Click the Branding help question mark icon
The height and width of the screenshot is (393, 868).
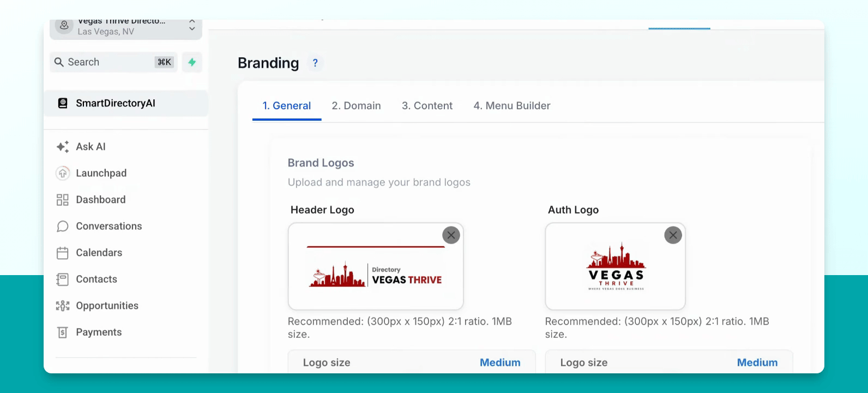click(x=315, y=63)
